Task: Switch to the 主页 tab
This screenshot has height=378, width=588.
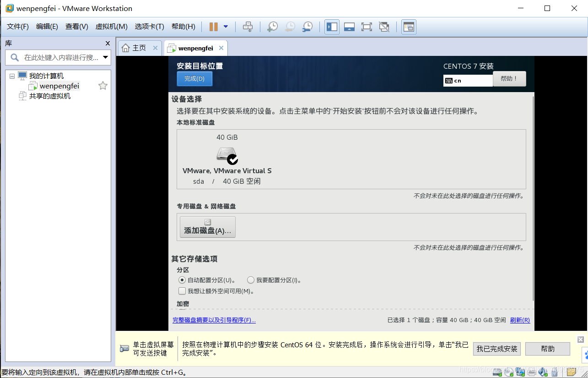Action: coord(139,48)
